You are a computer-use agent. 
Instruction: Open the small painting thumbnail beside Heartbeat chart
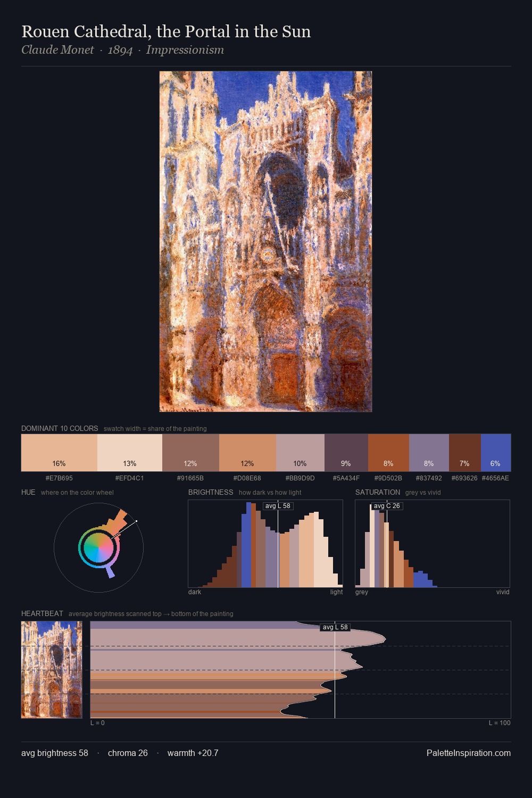pyautogui.click(x=52, y=670)
